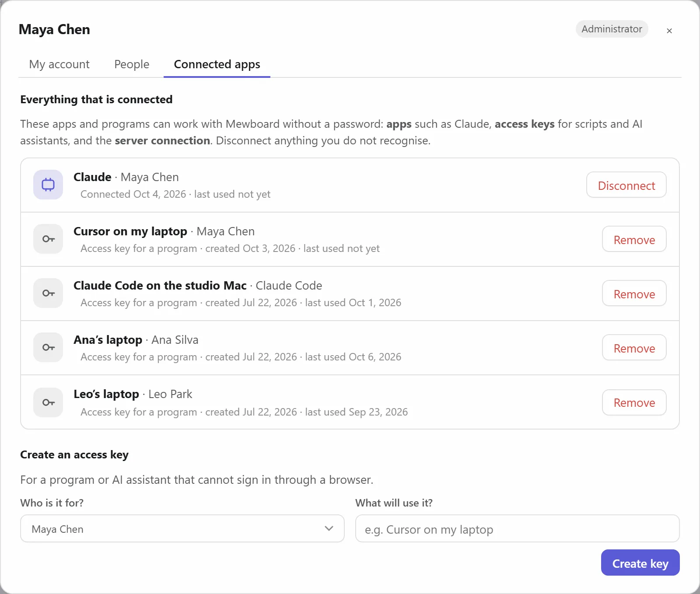Click 'last used Oct 1, 2026' detail line

(353, 303)
